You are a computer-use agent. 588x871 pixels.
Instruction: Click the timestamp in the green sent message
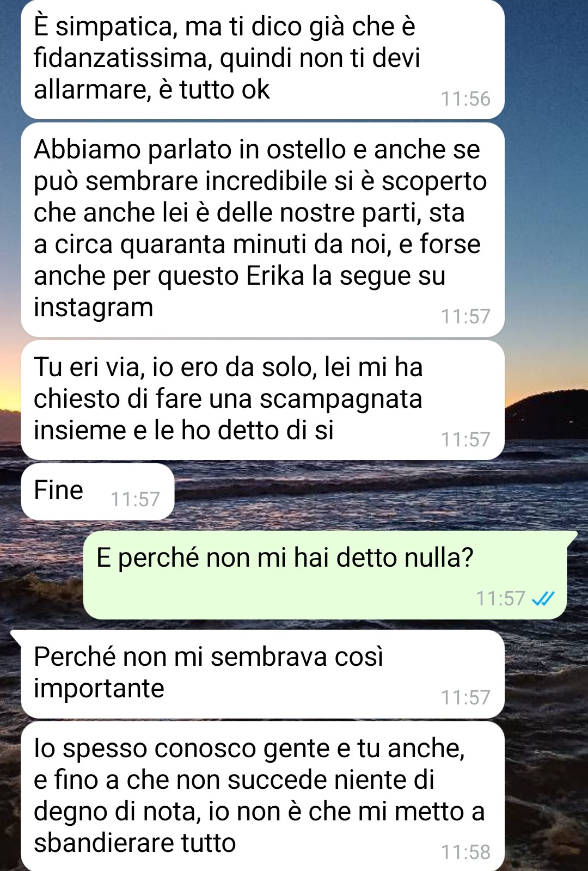pyautogui.click(x=500, y=599)
